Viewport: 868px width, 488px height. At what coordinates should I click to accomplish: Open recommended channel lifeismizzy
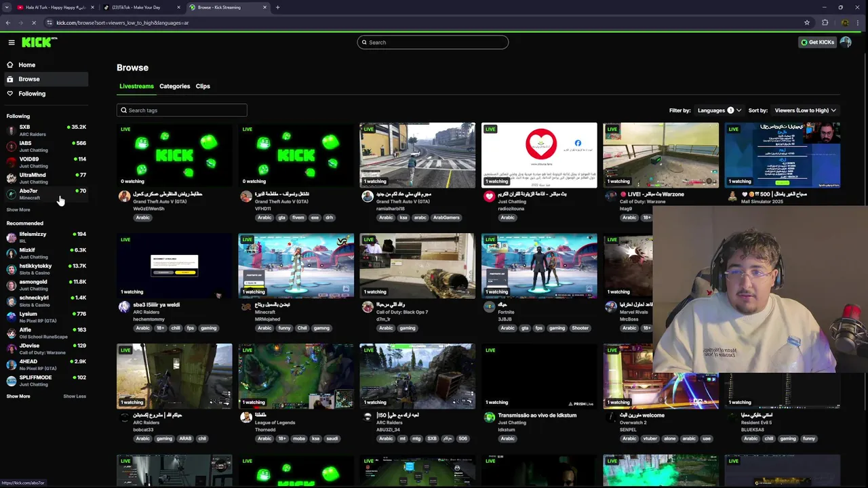[46, 237]
